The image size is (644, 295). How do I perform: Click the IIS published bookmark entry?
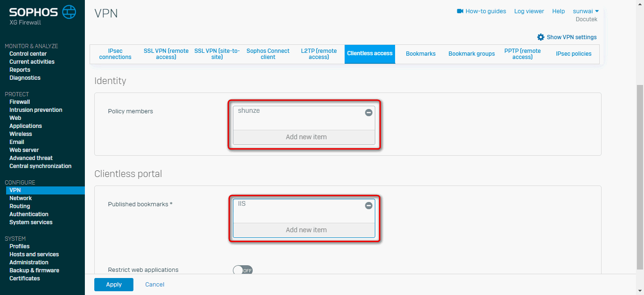[x=242, y=204]
